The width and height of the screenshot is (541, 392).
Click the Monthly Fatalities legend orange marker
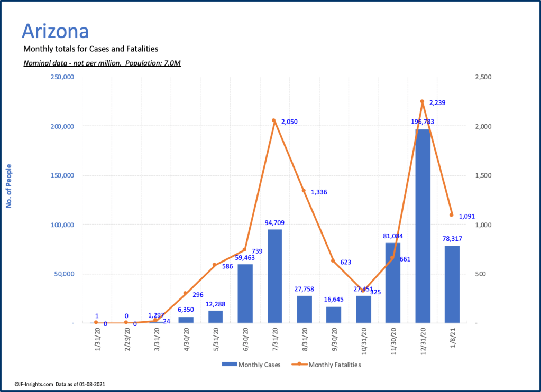(x=299, y=364)
